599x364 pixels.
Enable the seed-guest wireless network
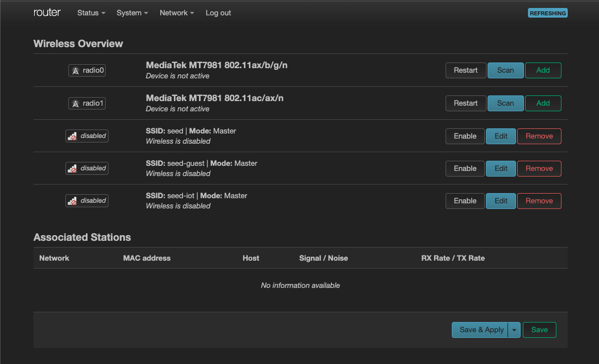pos(465,169)
